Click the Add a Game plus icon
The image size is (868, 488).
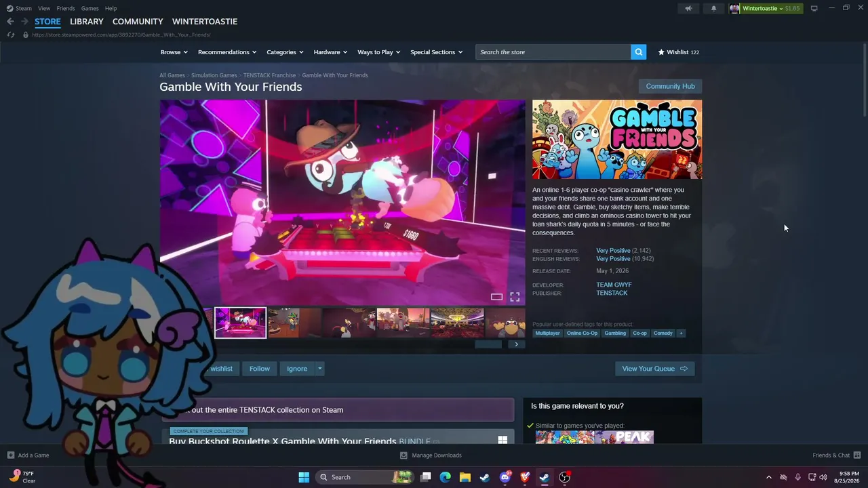(10, 455)
